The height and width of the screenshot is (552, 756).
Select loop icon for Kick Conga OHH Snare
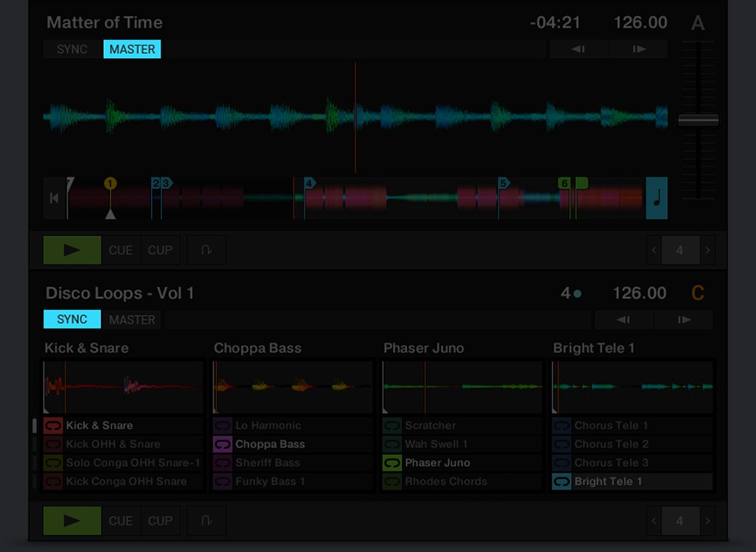53,482
